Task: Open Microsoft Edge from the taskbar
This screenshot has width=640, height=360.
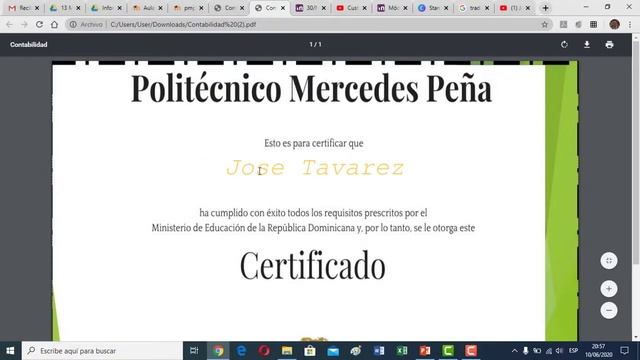Action: click(x=241, y=351)
